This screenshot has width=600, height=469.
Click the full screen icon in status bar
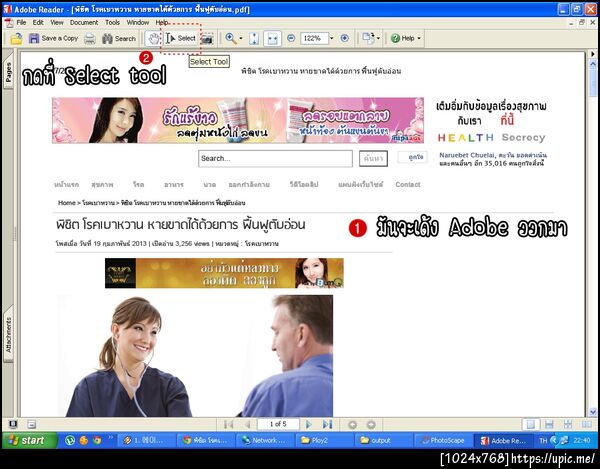[x=13, y=424]
